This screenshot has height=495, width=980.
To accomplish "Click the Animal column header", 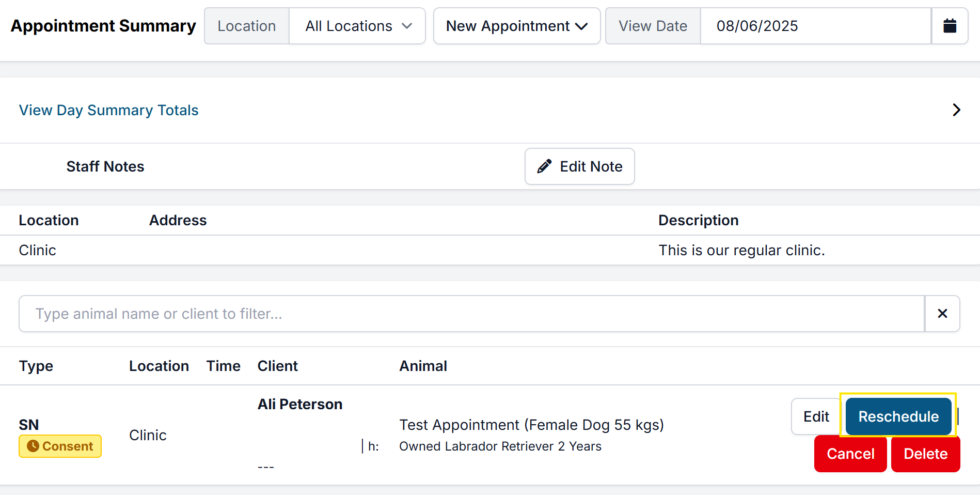I will [x=423, y=366].
